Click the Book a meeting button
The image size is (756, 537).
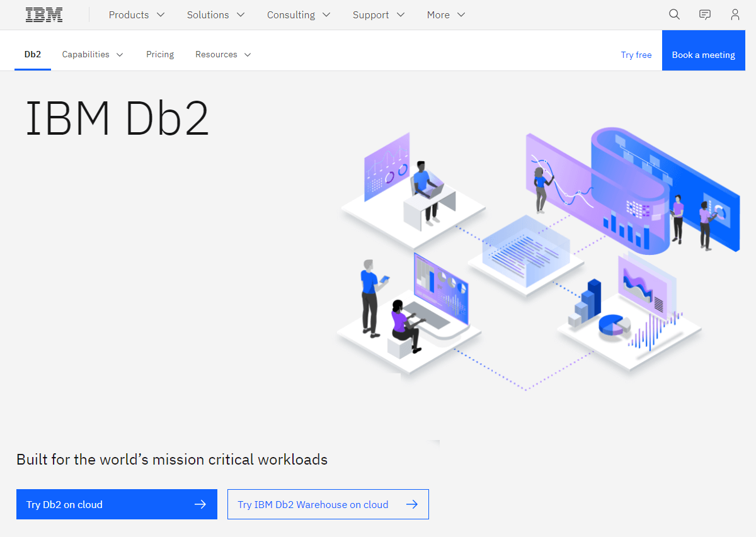tap(704, 50)
